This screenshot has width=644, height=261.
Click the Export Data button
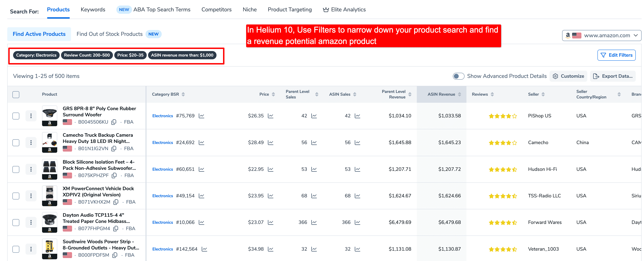613,76
